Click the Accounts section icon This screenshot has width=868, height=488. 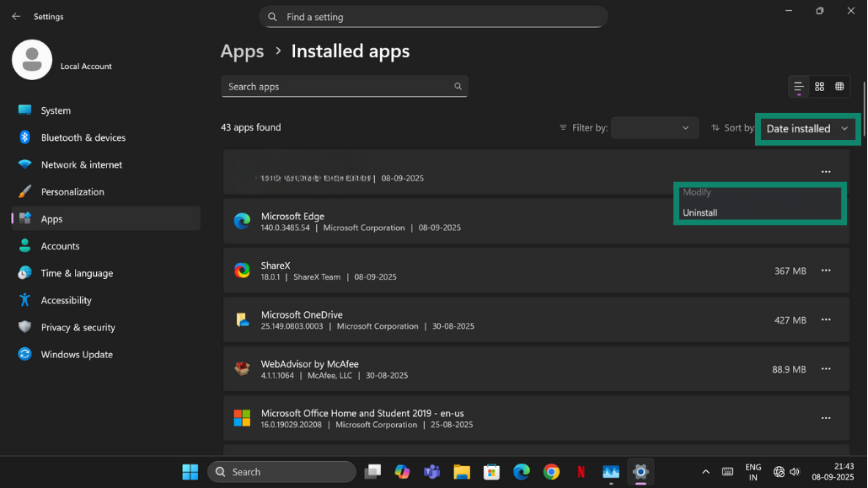(23, 245)
